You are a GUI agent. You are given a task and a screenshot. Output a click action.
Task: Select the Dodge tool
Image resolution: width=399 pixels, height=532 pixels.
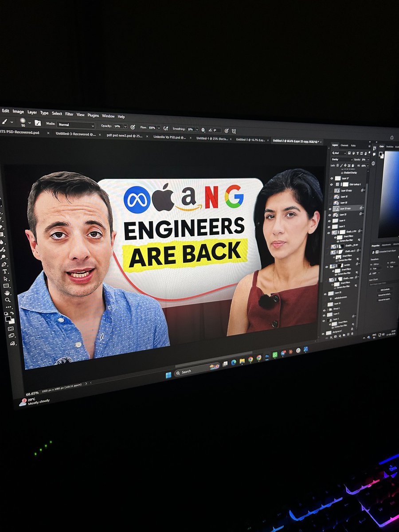[x=3, y=257]
